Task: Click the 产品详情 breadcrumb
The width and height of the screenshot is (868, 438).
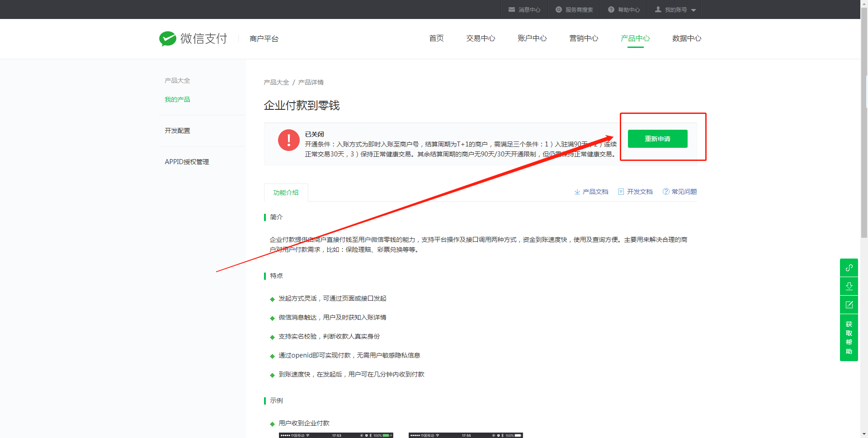Action: (311, 82)
